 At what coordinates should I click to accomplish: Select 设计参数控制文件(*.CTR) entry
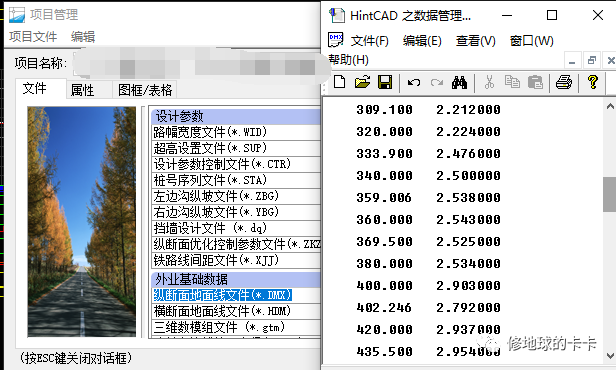click(236, 164)
